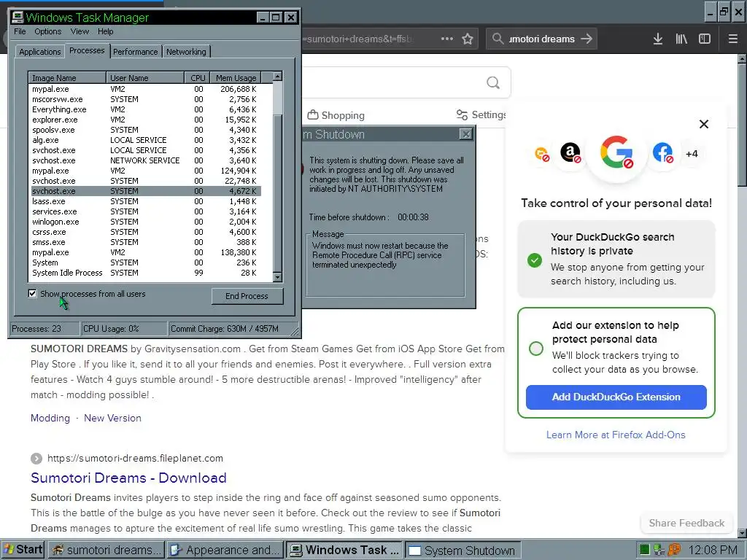
Task: Open the browser downloads icon
Action: pyautogui.click(x=658, y=39)
